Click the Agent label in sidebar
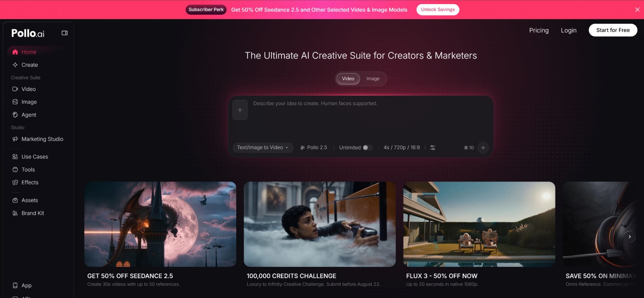Screen dimensions: 644x298 click(29, 115)
